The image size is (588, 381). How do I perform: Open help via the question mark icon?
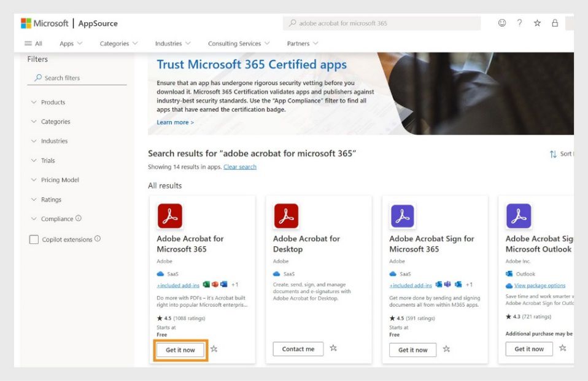click(519, 23)
